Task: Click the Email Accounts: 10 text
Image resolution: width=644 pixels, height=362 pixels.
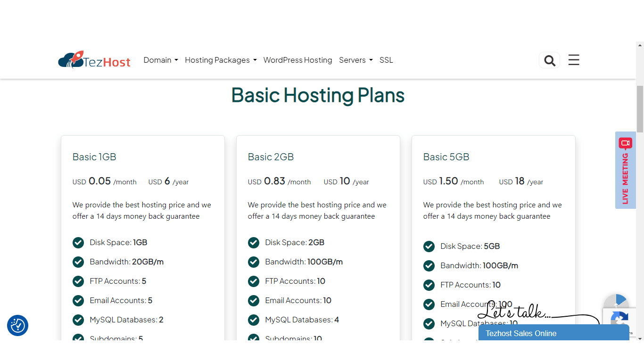Action: (x=298, y=300)
